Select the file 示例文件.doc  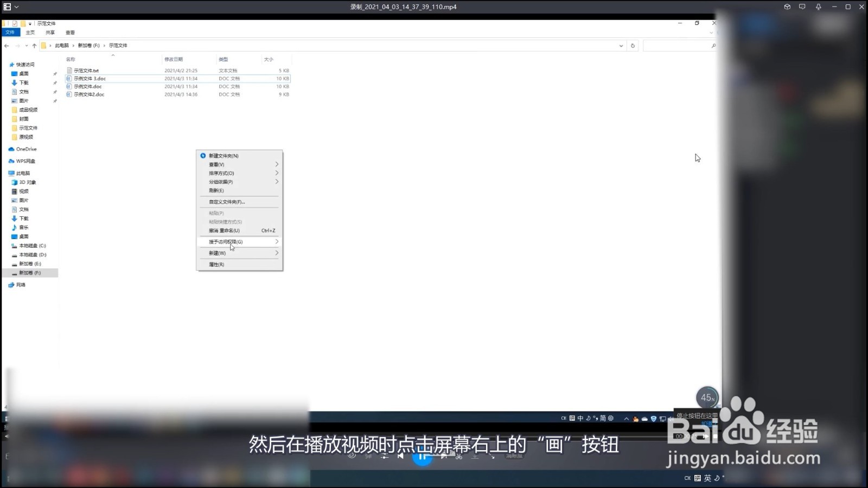(88, 86)
